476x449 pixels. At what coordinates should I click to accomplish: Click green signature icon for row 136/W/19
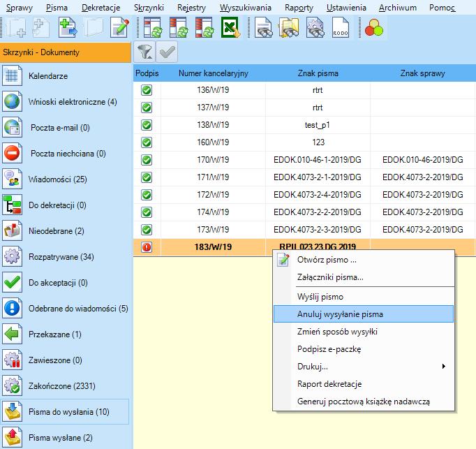click(147, 90)
